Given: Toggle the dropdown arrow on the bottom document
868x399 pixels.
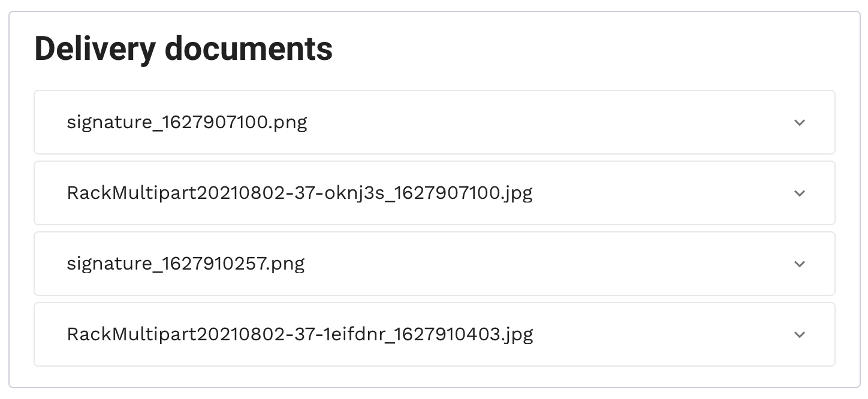Looking at the screenshot, I should coord(799,335).
